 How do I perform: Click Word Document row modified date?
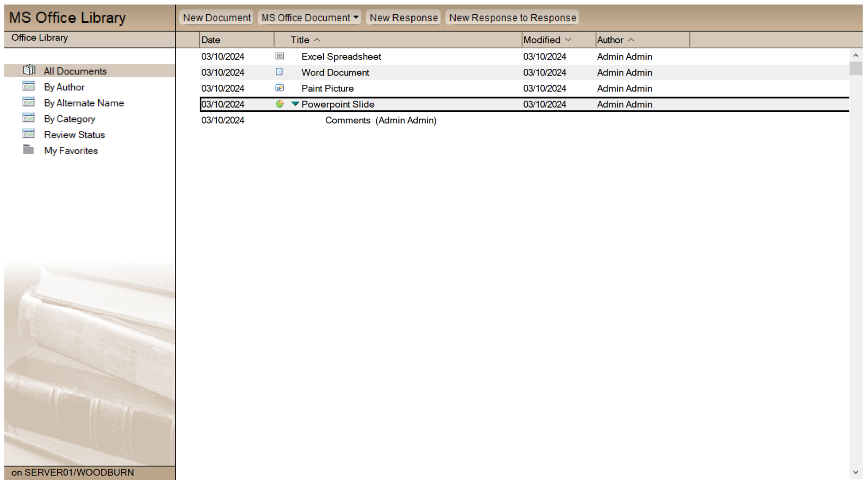[x=544, y=72]
